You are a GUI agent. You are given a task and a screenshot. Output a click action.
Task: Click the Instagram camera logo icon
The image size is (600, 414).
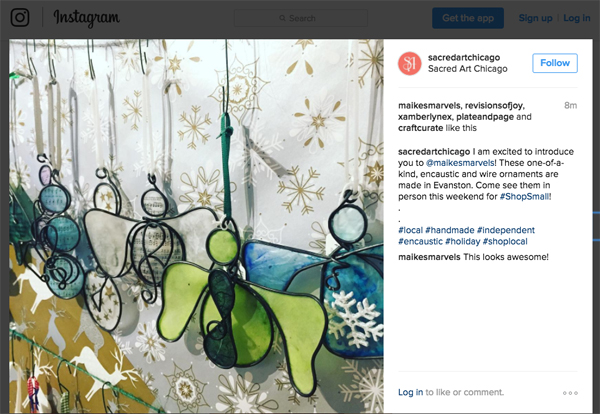[20, 18]
